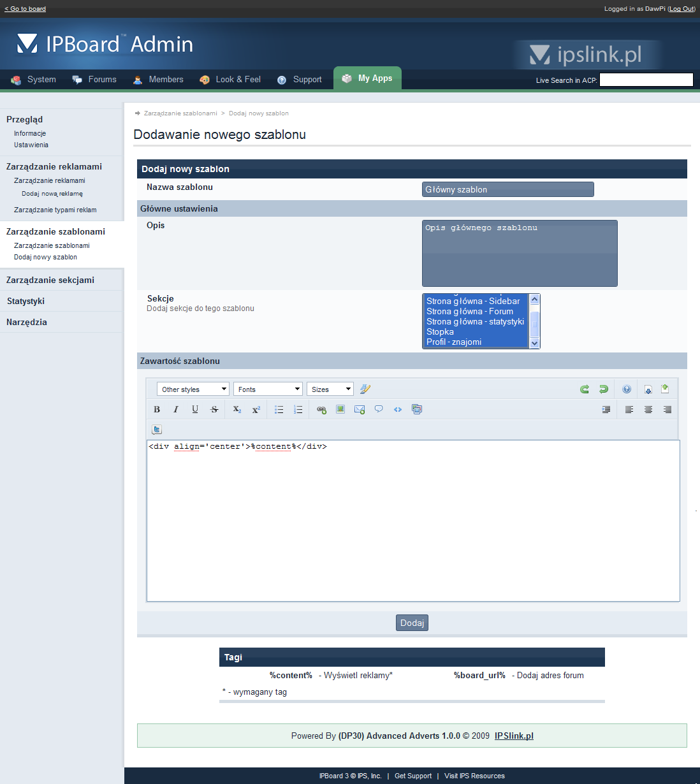Click the strikethrough formatting icon
Image resolution: width=700 pixels, height=784 pixels.
pos(214,409)
